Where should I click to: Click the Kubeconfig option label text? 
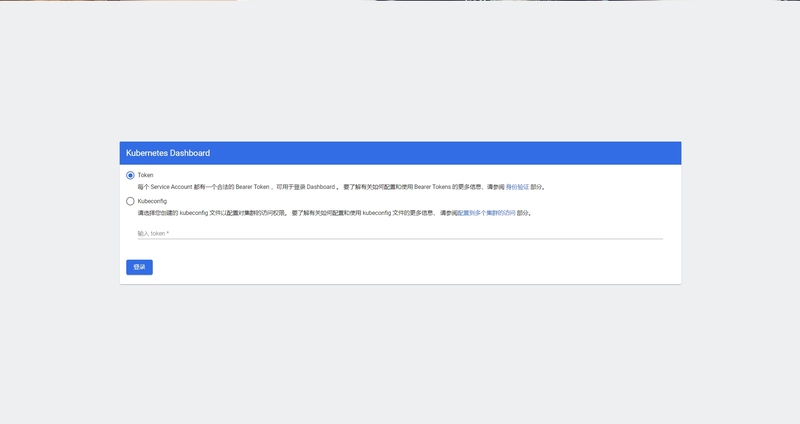tap(152, 201)
